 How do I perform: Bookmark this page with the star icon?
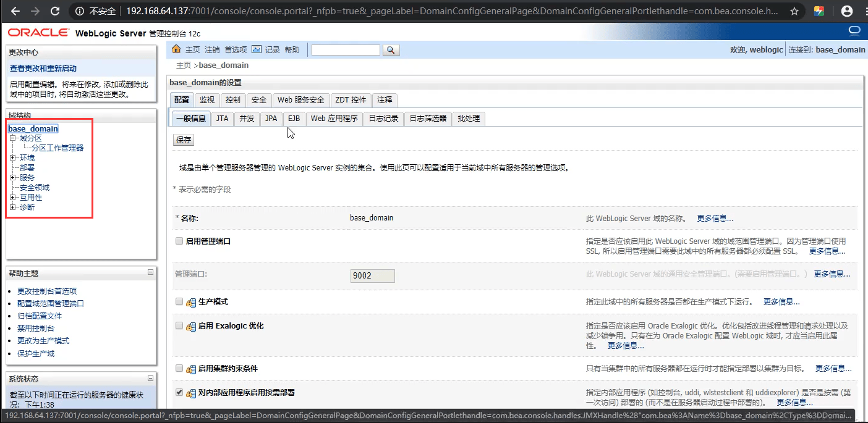pyautogui.click(x=794, y=11)
